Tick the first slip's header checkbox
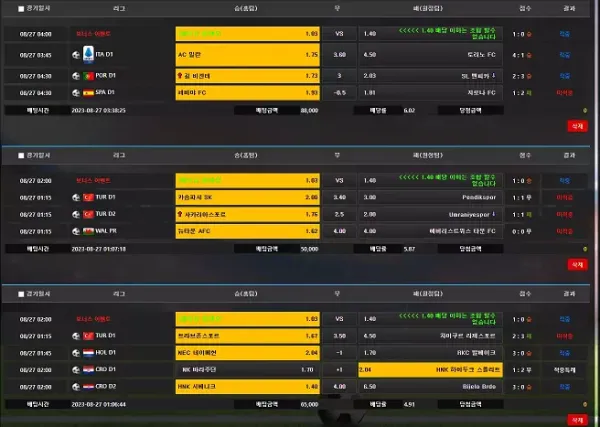600x427 pixels. click(21, 9)
